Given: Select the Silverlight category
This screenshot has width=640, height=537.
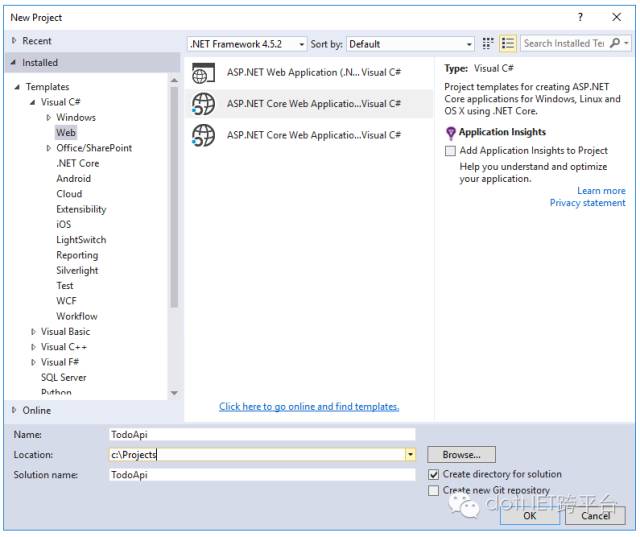Looking at the screenshot, I should click(x=77, y=271).
